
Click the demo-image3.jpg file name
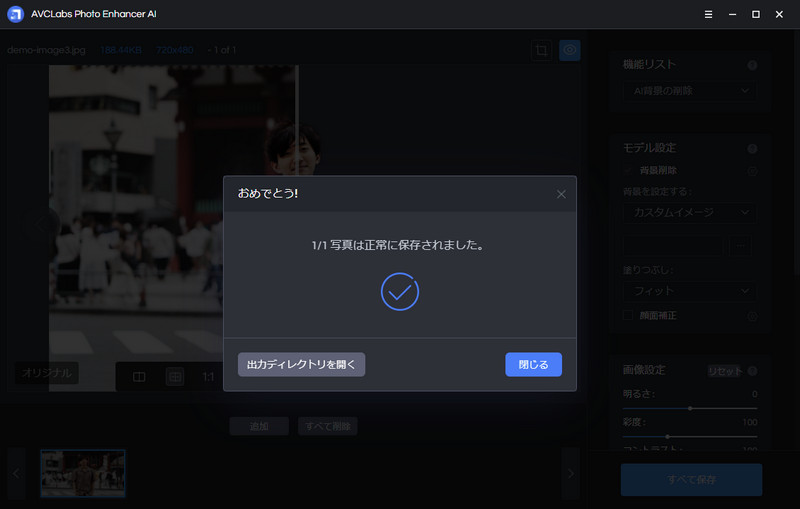click(x=46, y=50)
